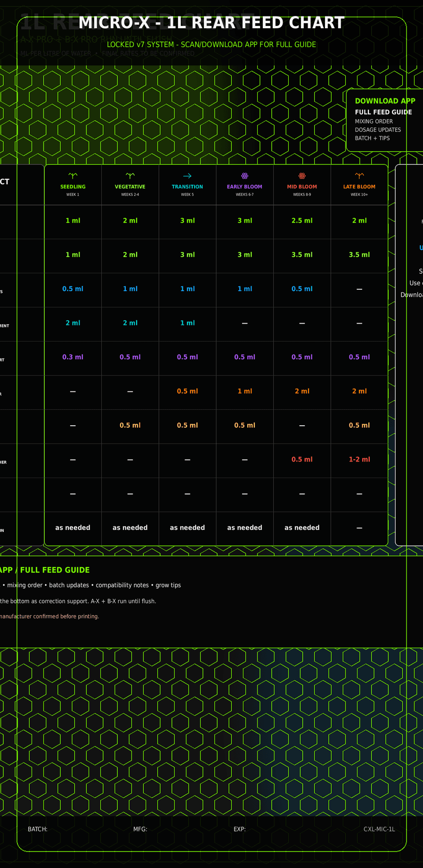
Task: Click the orange '2 ml' Mid Bloom cell
Action: pyautogui.click(x=302, y=391)
